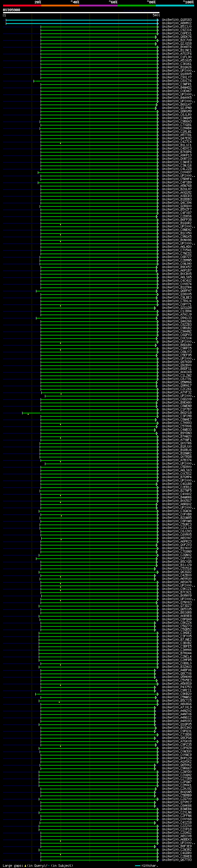The height and width of the screenshot is (868, 197).
Task: Open the UniRef100_A6PR23 entry
Action: [x=177, y=542]
